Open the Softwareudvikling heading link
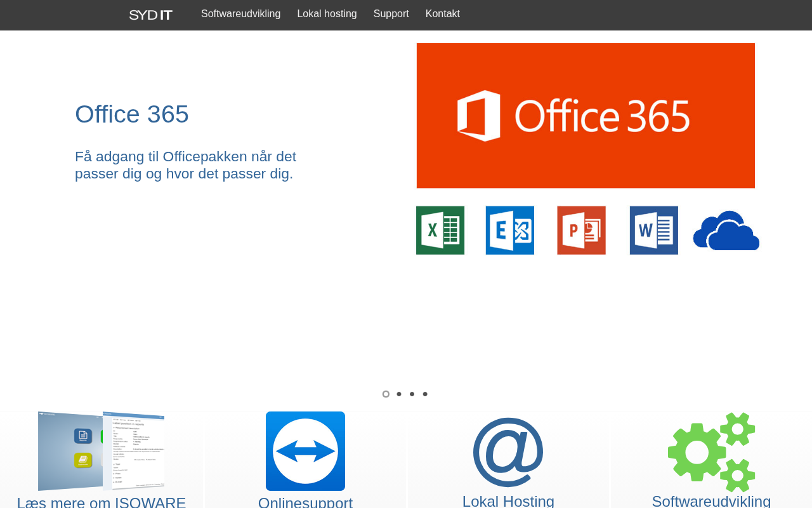Image resolution: width=812 pixels, height=508 pixels. [x=712, y=501]
